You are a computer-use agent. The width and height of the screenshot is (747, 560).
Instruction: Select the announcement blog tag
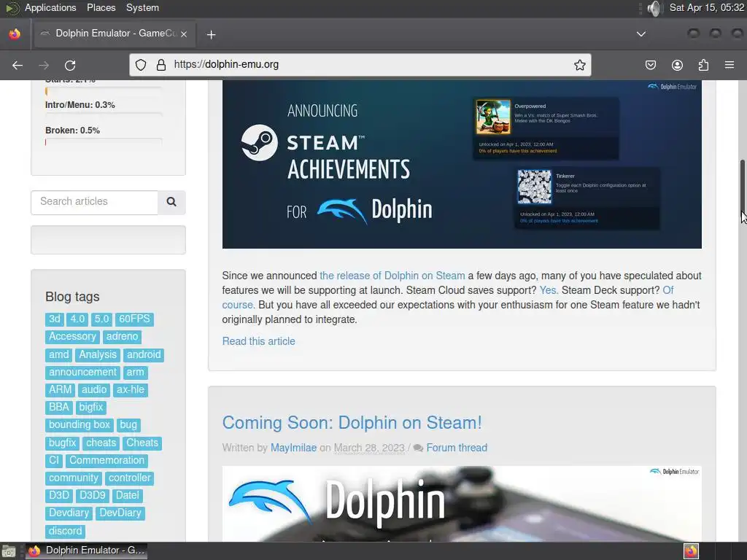(x=82, y=373)
